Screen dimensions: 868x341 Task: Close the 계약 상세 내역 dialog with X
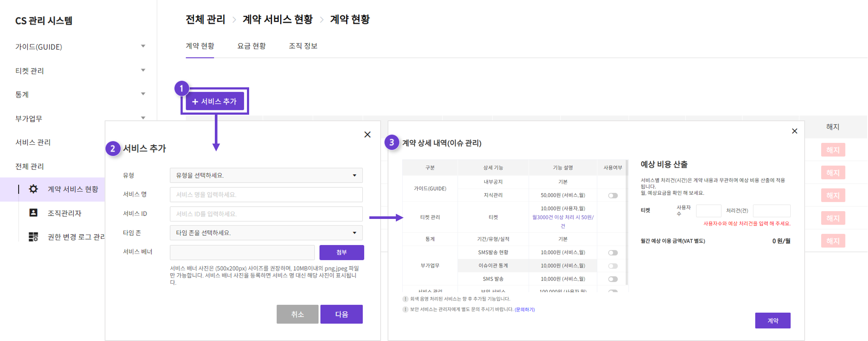pyautogui.click(x=794, y=131)
